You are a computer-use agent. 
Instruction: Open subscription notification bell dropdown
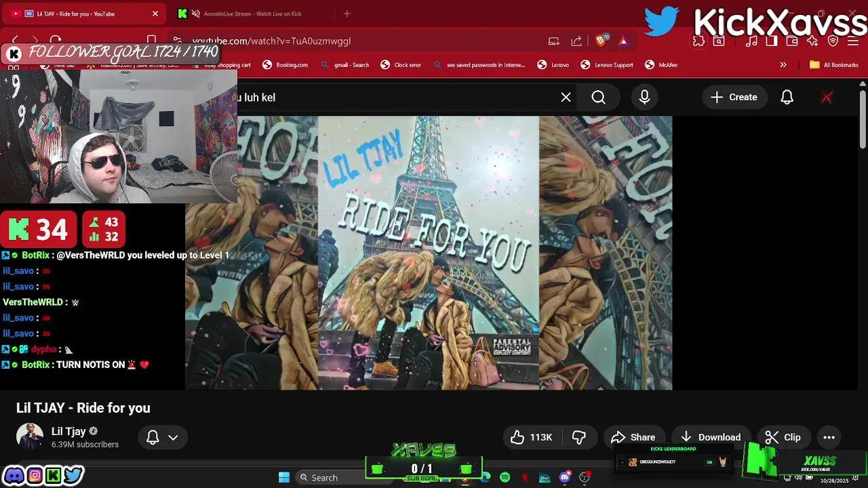click(163, 437)
